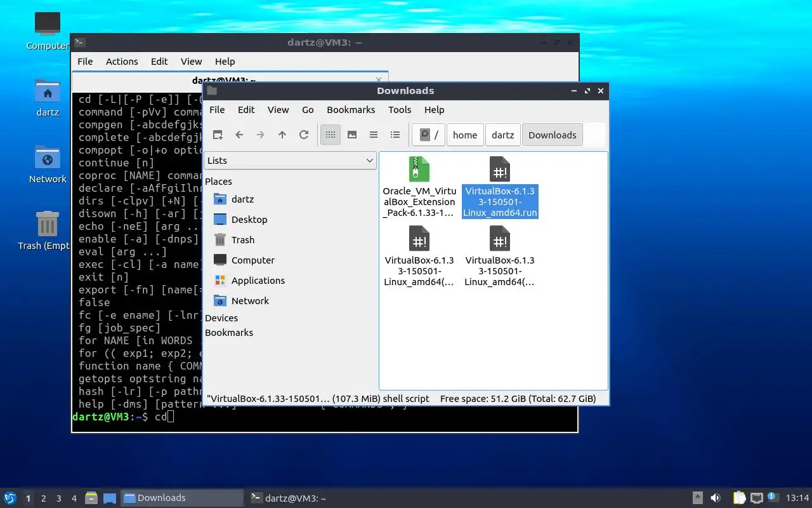Click the dartz home desktop icon
The width and height of the screenshot is (812, 508).
click(48, 98)
